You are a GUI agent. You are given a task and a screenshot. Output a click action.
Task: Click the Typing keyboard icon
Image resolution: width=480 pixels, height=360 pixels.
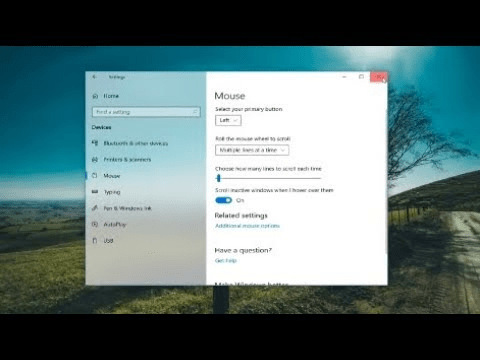(95, 192)
